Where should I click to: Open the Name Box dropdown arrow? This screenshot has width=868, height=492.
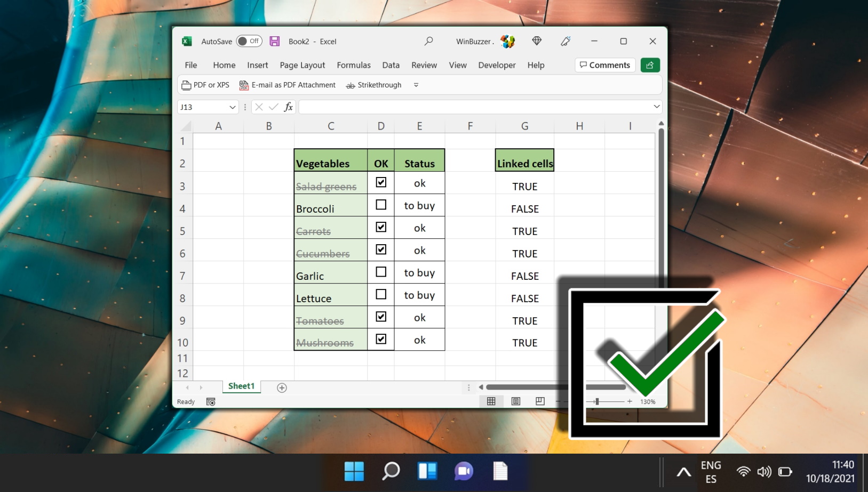tap(232, 107)
